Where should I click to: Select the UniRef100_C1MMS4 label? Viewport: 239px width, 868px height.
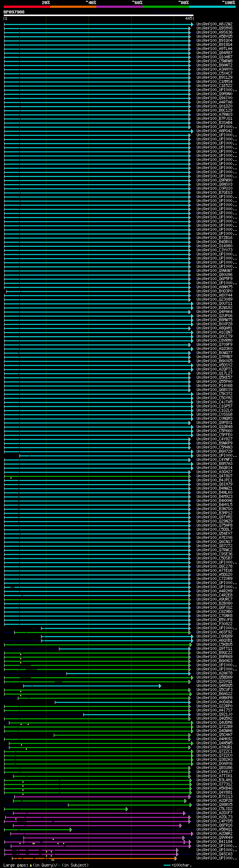pyautogui.click(x=214, y=82)
